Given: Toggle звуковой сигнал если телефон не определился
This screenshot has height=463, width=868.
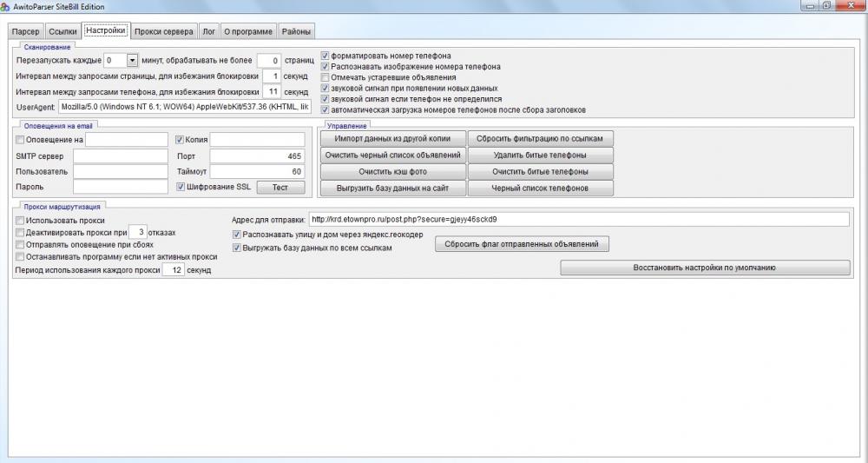Looking at the screenshot, I should 325,99.
